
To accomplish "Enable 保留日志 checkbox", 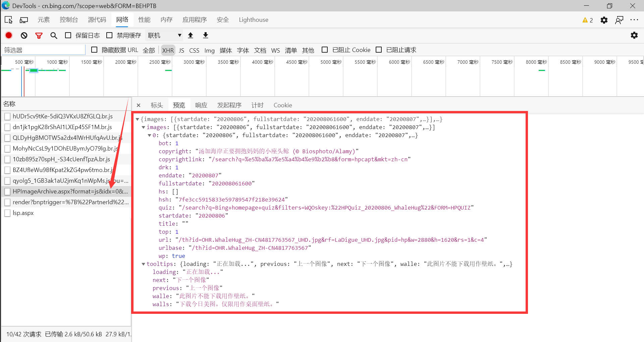I will tap(68, 35).
